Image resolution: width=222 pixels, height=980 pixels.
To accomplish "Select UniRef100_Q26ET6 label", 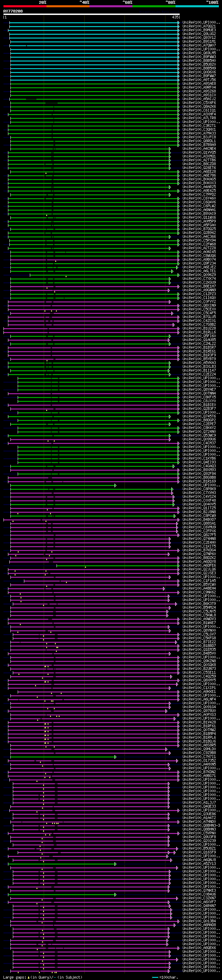I will (199, 168).
